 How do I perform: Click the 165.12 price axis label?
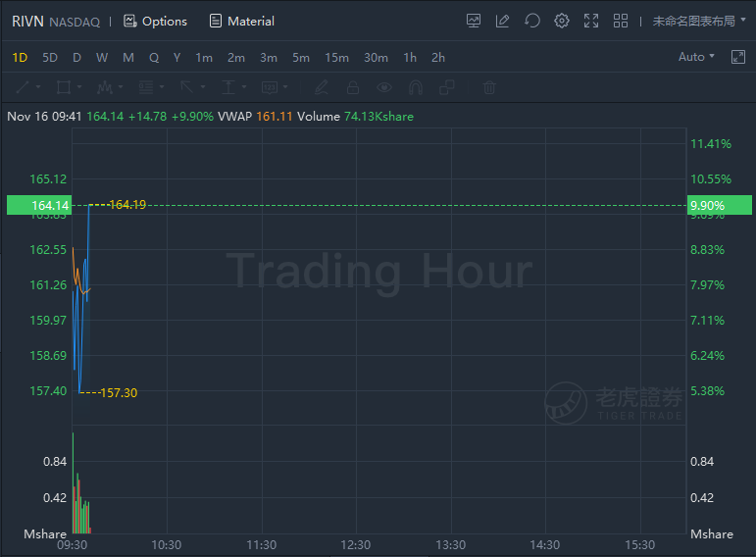click(x=48, y=178)
